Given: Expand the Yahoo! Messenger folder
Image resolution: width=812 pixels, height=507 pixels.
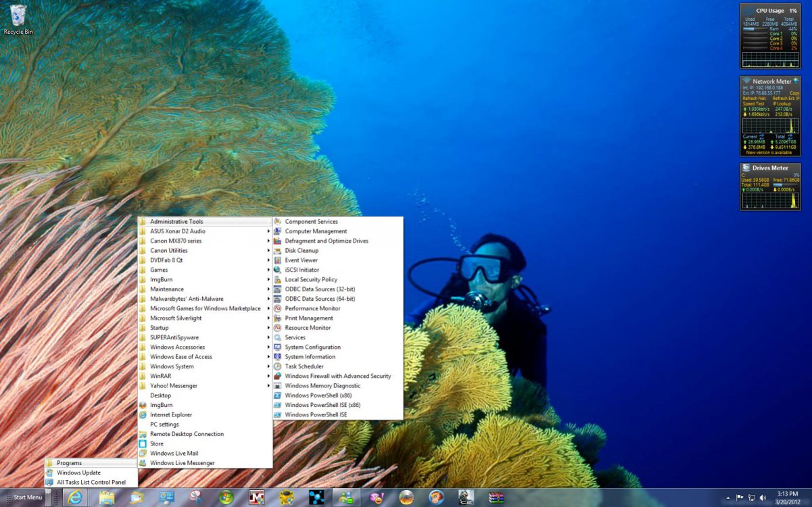Looking at the screenshot, I should tap(205, 386).
